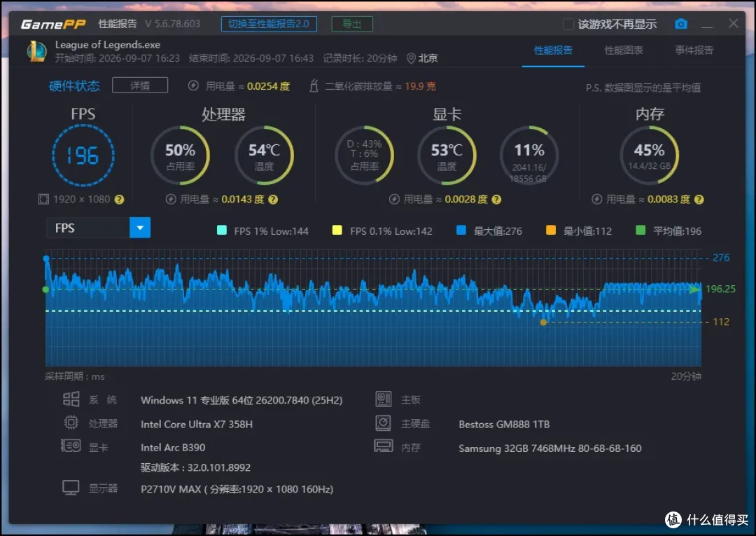Click the 导出 export button
The image size is (756, 536).
pos(352,24)
